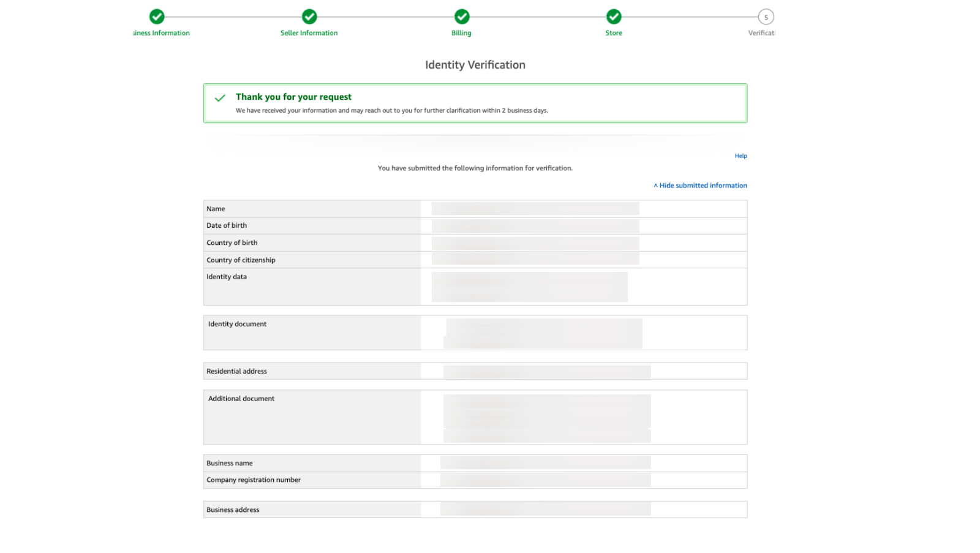This screenshot has width=980, height=553.
Task: Click the Identity Verification heading
Action: click(x=475, y=65)
